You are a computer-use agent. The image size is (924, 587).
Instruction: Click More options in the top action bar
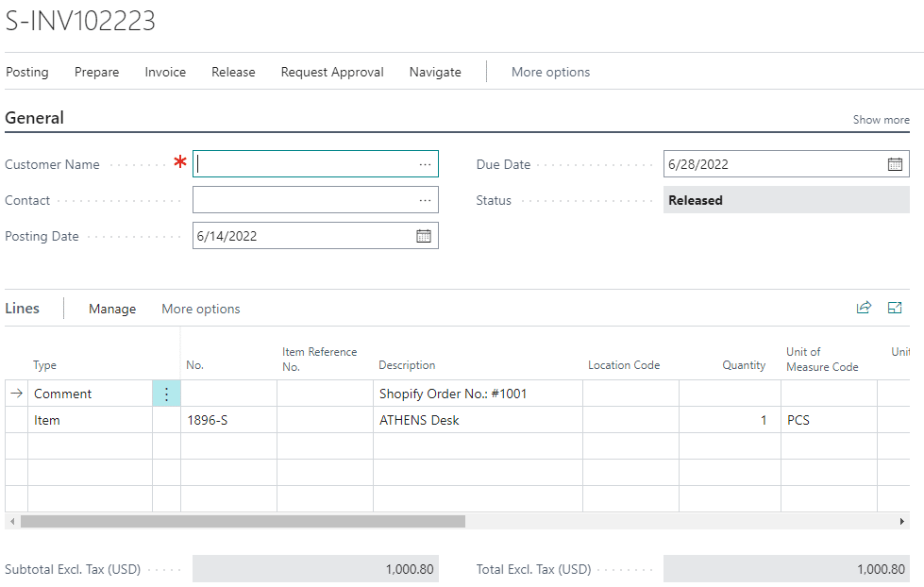(x=550, y=72)
